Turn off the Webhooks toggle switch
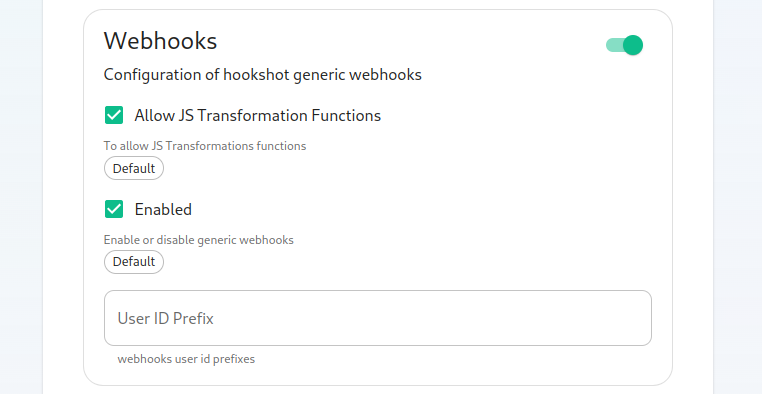 tap(624, 45)
